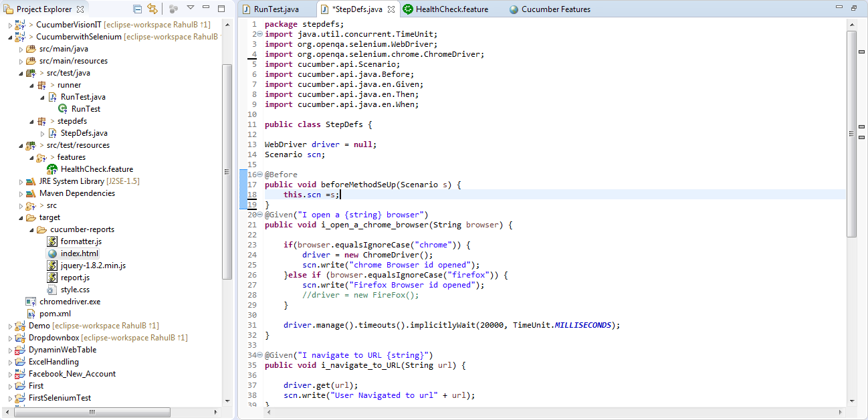Expand the JRE System Library node
The height and width of the screenshot is (420, 868).
tap(20, 181)
